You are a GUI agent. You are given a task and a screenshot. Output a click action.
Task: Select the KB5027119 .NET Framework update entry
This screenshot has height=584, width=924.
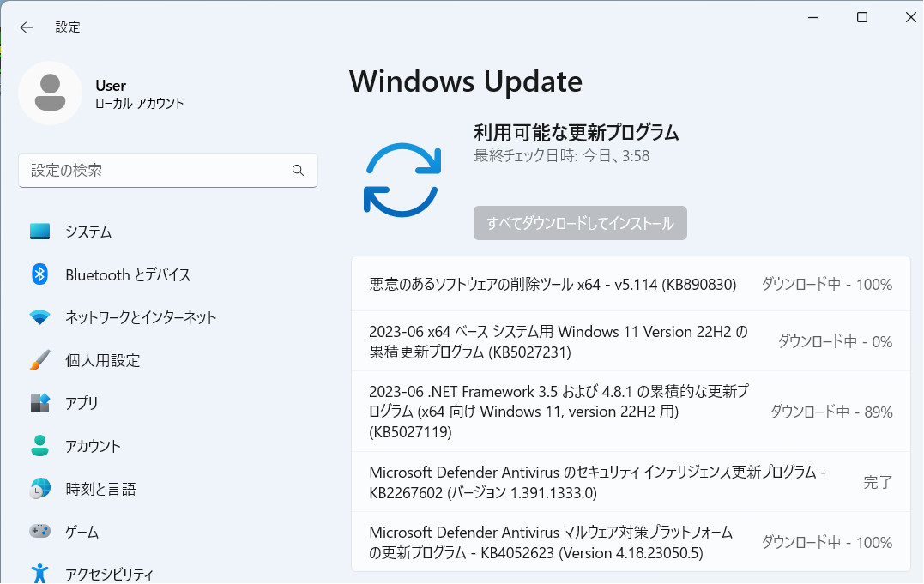pos(631,412)
